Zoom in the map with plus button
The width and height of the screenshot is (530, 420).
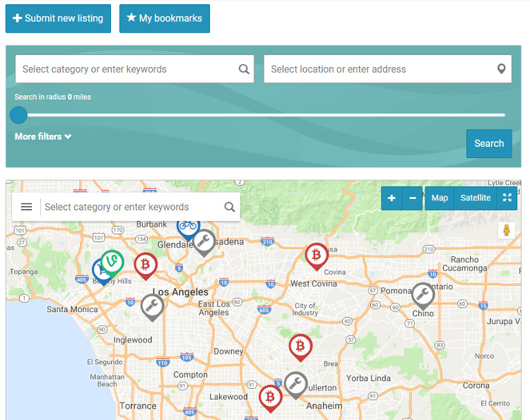click(391, 198)
